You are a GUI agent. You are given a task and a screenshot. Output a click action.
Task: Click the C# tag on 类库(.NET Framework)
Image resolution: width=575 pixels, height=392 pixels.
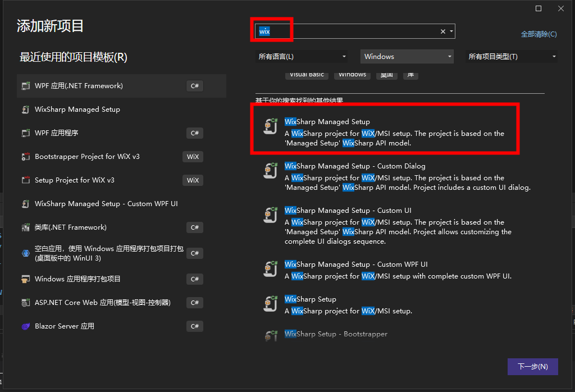coord(195,227)
